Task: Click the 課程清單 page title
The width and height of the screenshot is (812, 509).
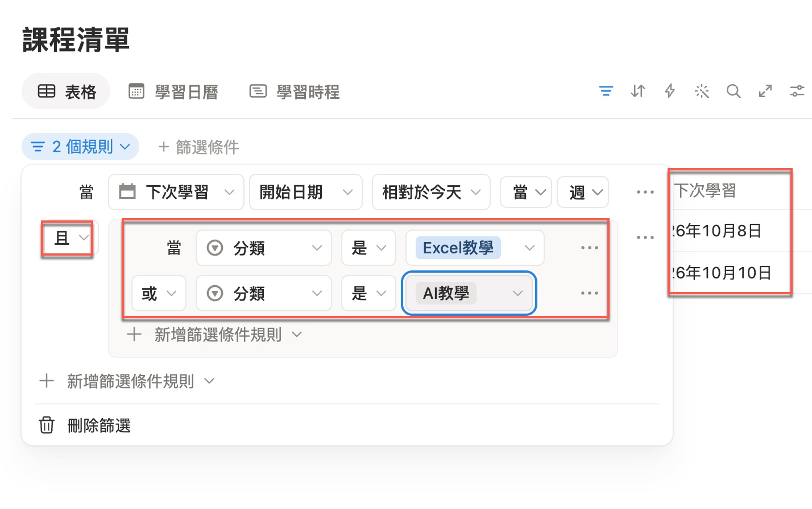Action: pos(76,40)
